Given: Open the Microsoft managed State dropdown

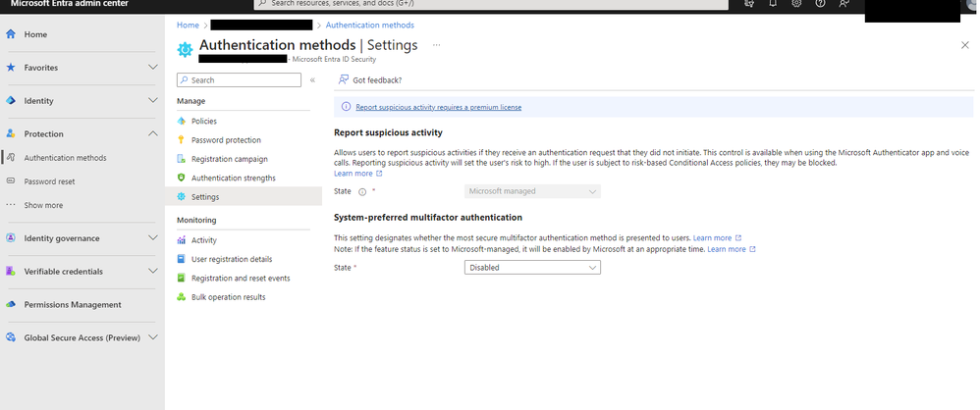Looking at the screenshot, I should (x=532, y=191).
